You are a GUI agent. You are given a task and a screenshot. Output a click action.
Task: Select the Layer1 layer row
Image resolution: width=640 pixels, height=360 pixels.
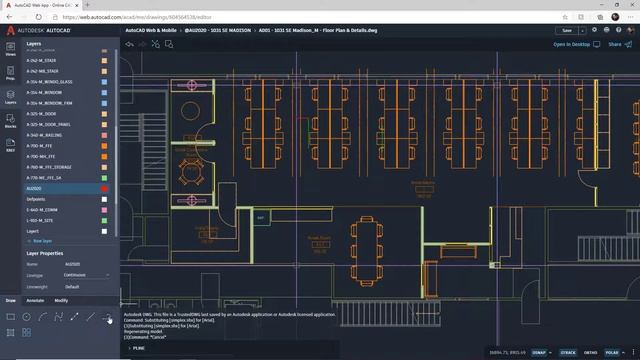[x=67, y=231]
